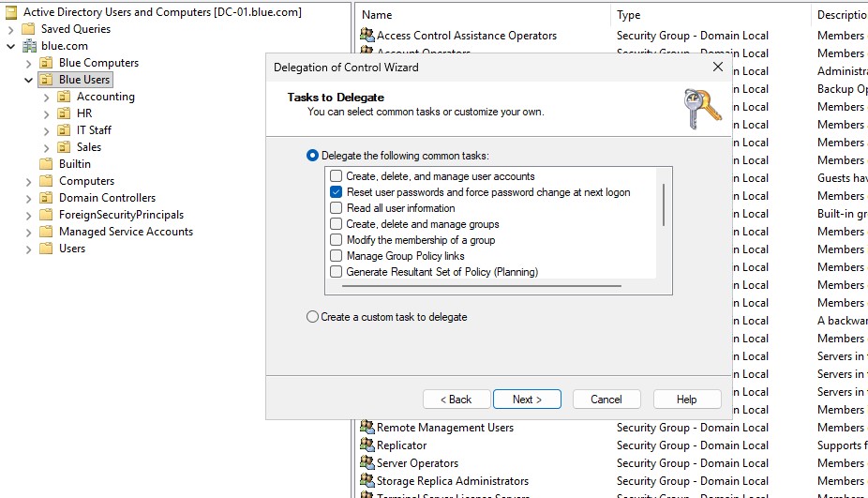This screenshot has height=498, width=868.
Task: Select 'Storage Replica Administrators' row name
Action: pos(452,481)
